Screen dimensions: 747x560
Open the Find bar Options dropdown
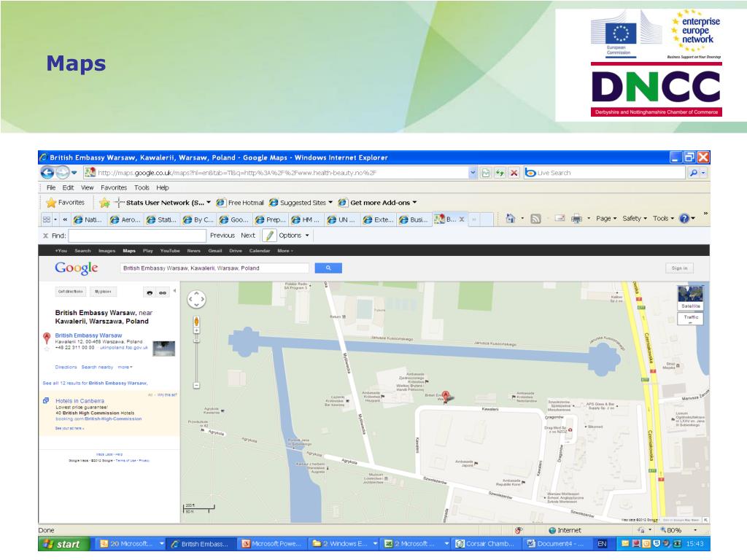pos(294,236)
